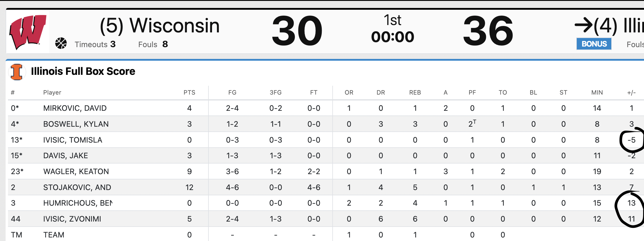The height and width of the screenshot is (241, 644).
Task: Click the basketball possession icon
Action: [x=61, y=43]
